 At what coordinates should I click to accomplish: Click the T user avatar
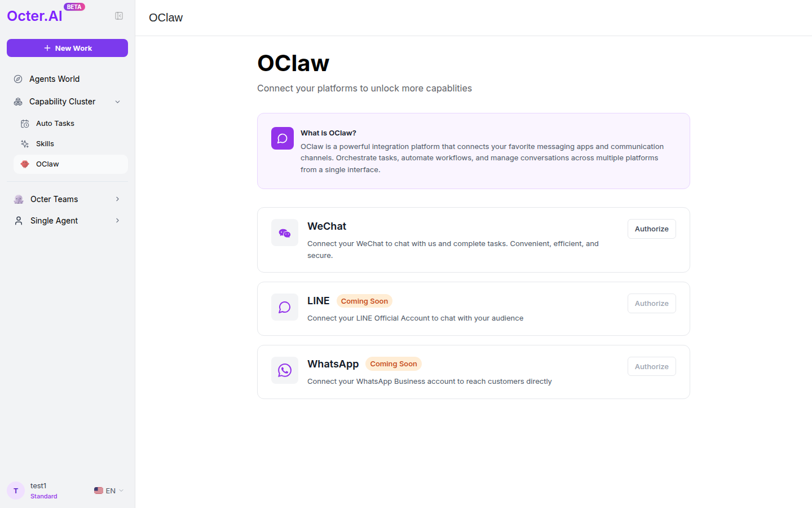(x=16, y=491)
